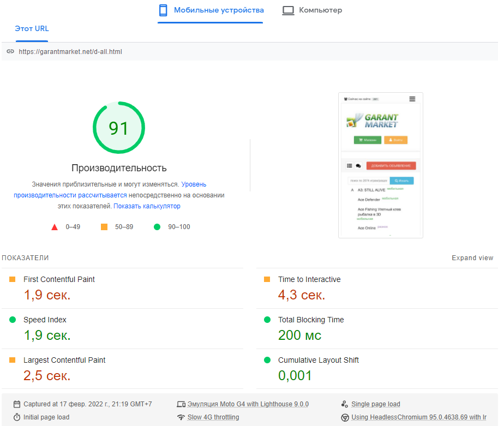Click the orange square 50–89 legend icon

(104, 227)
